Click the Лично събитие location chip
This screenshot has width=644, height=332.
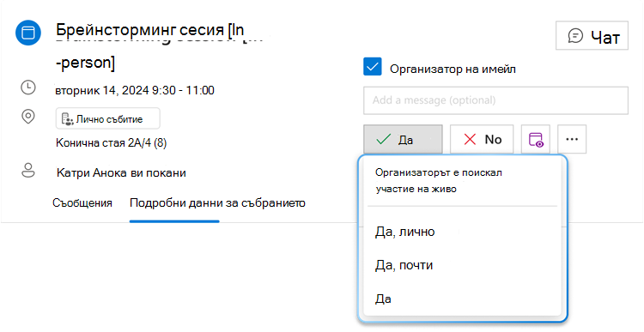point(107,119)
